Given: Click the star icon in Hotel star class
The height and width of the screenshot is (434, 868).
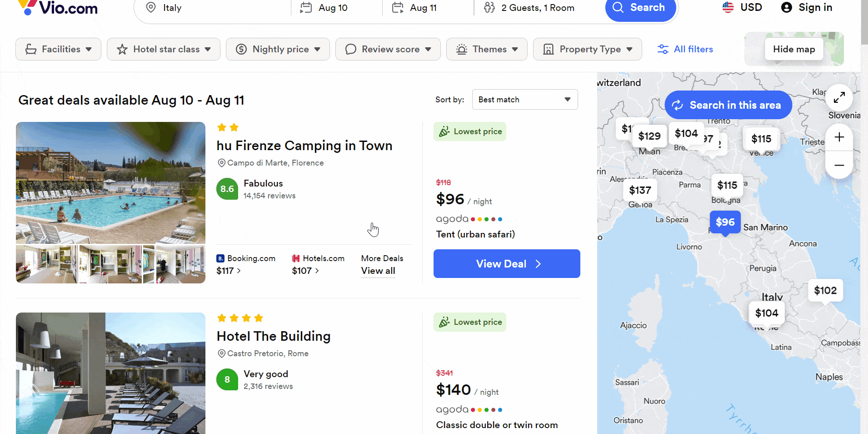Looking at the screenshot, I should (x=122, y=49).
